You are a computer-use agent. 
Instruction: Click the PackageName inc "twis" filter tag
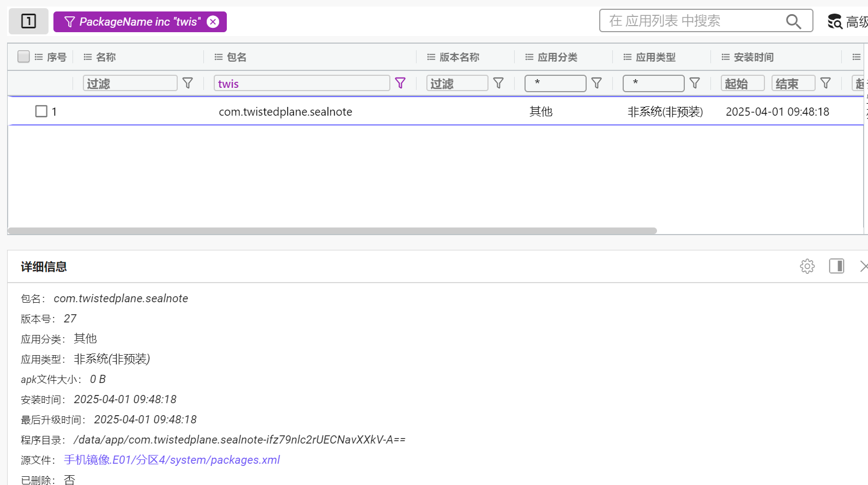click(140, 22)
